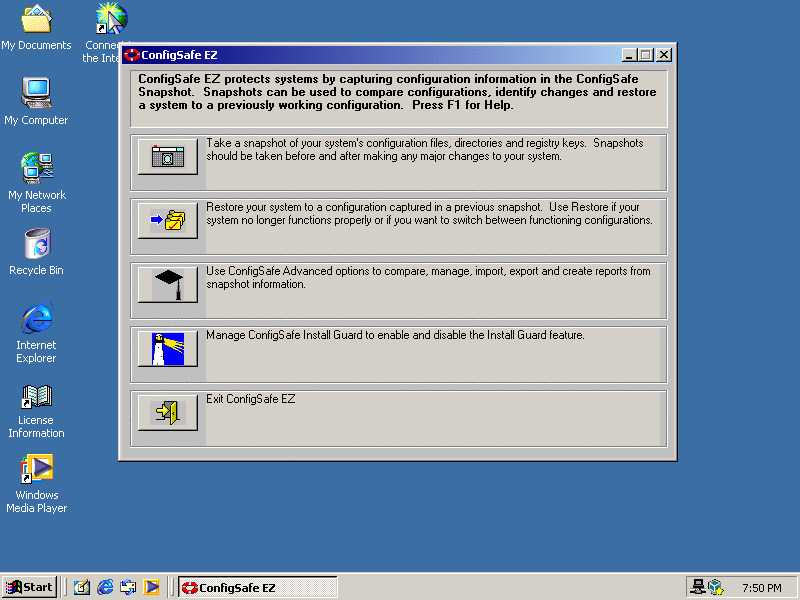This screenshot has height=600, width=800.
Task: Click the camera snapshot button
Action: pyautogui.click(x=167, y=157)
